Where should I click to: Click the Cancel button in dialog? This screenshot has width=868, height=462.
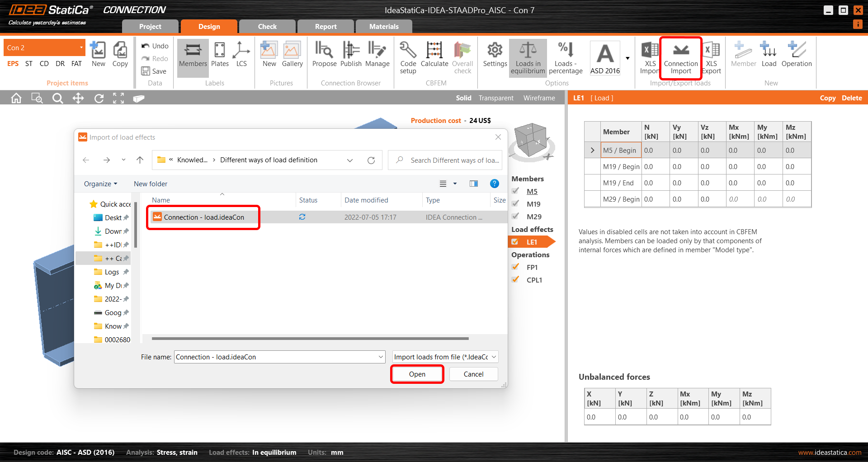pos(473,374)
